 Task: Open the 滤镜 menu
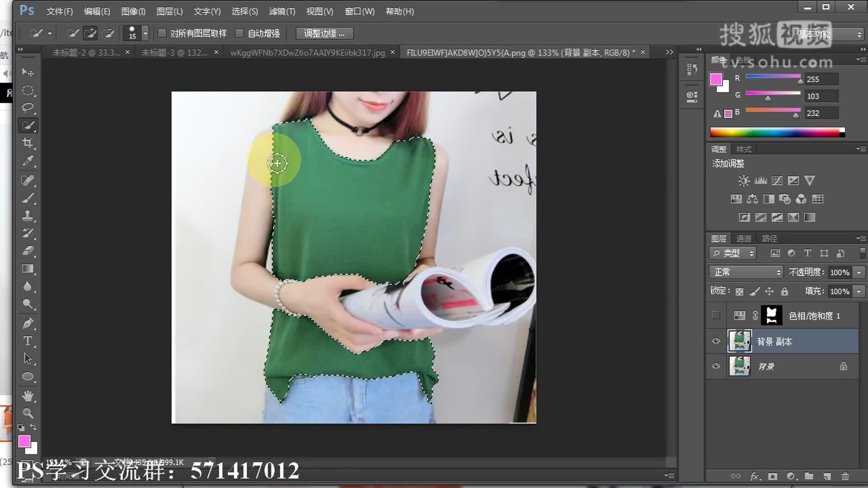281,11
